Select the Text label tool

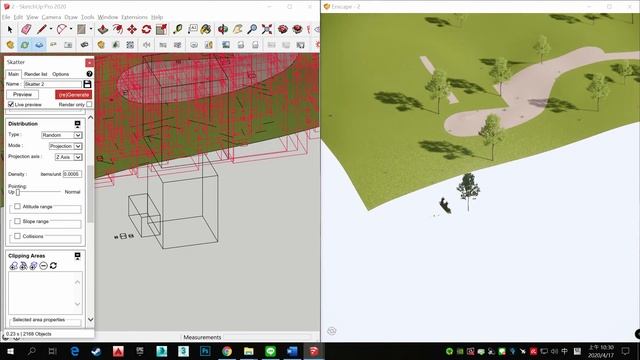(193, 29)
